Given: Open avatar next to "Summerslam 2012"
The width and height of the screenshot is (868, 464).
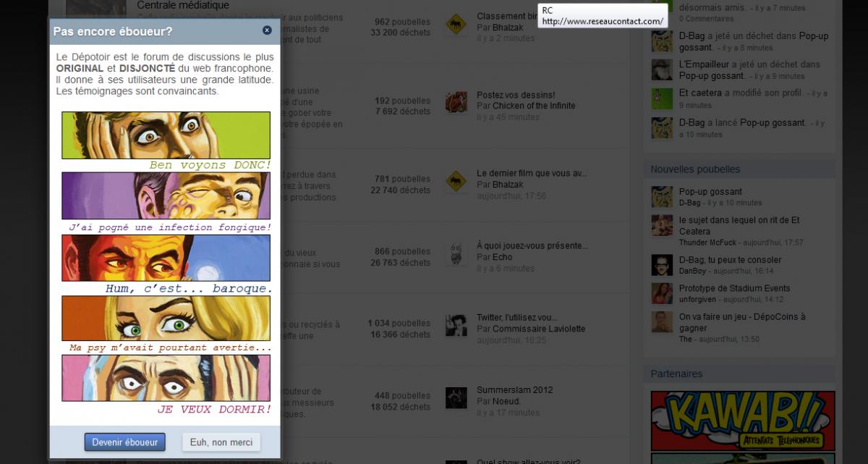Looking at the screenshot, I should pyautogui.click(x=456, y=397).
